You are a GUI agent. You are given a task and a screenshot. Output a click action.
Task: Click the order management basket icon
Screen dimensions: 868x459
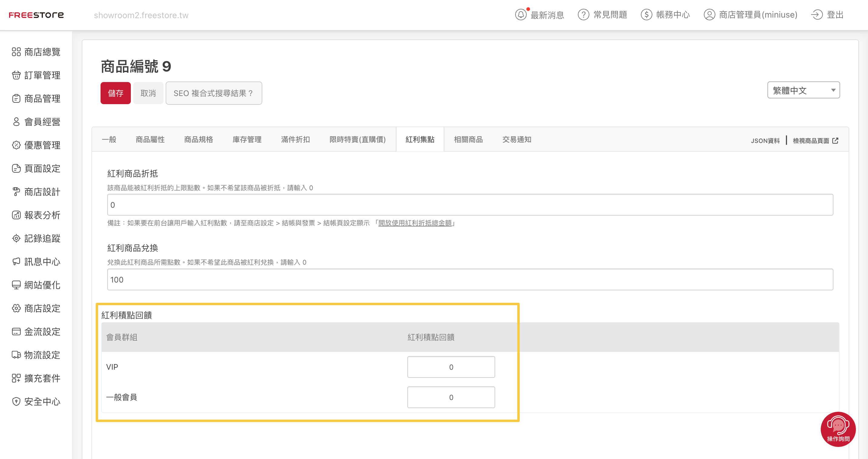[16, 75]
